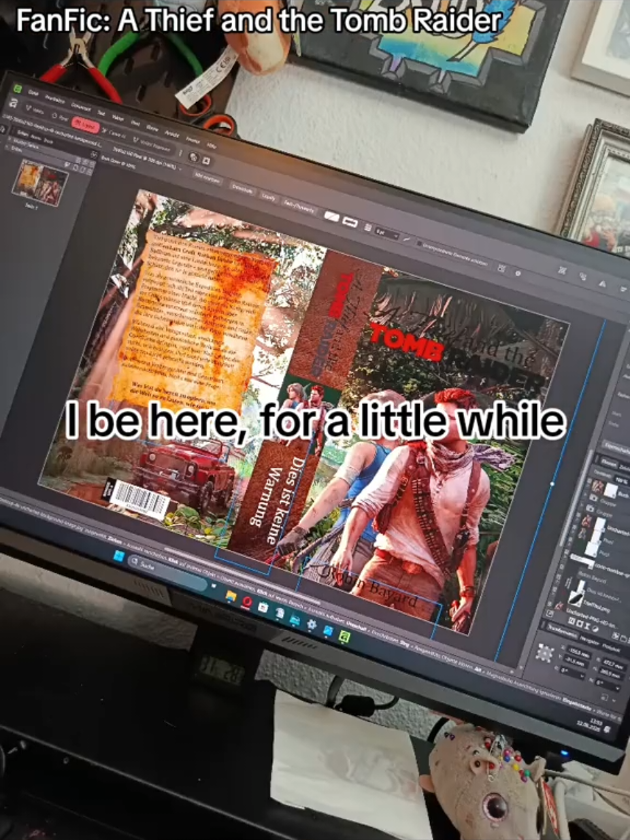Click the Suche taskbar search box
The height and width of the screenshot is (840, 630).
tap(167, 573)
